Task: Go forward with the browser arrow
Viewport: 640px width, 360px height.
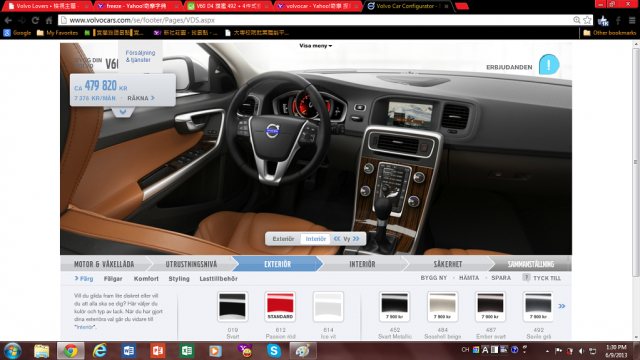Action: click(x=22, y=20)
